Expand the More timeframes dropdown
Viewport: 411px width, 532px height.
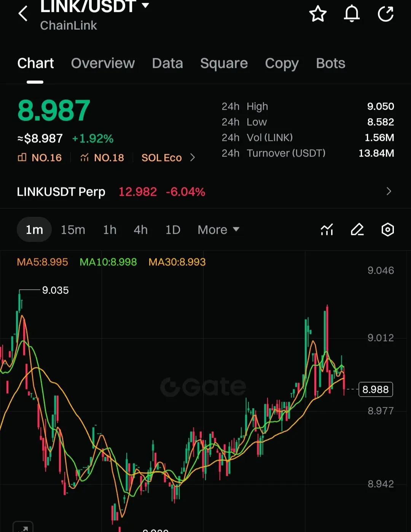[218, 230]
